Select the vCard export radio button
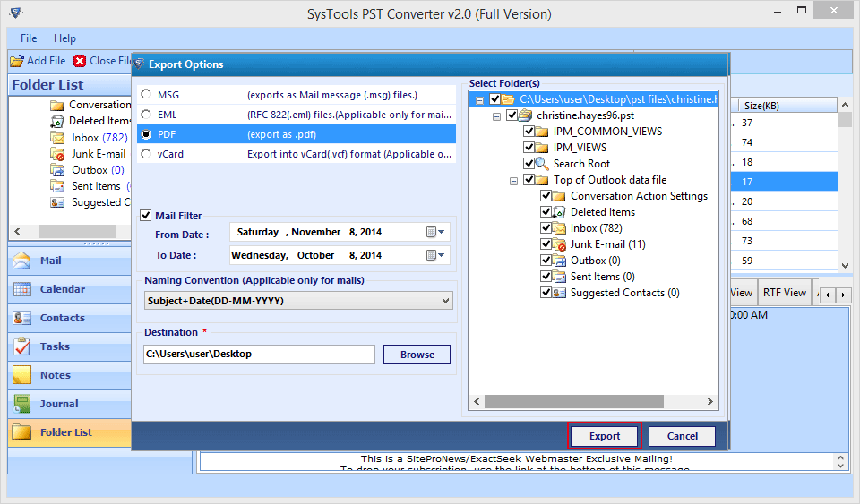The width and height of the screenshot is (860, 504). [x=145, y=154]
